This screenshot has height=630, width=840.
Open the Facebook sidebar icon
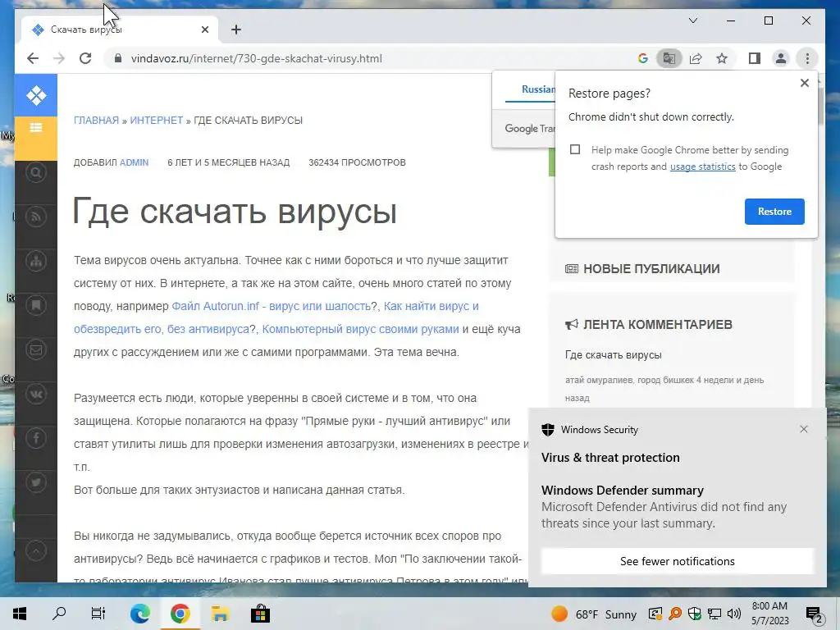[x=36, y=438]
